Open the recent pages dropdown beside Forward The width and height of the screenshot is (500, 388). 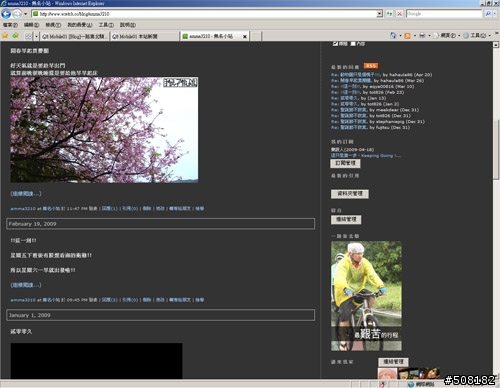click(25, 14)
